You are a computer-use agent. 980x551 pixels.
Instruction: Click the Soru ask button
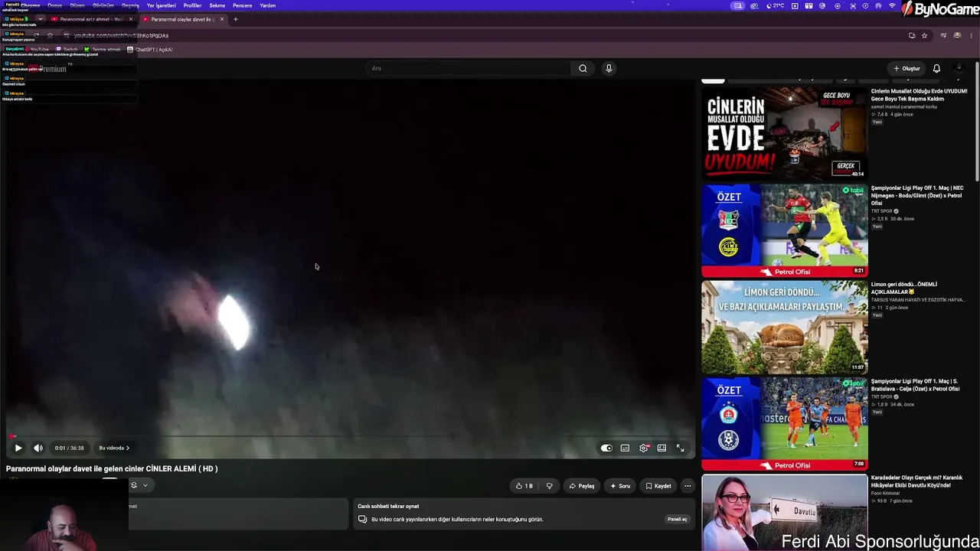pyautogui.click(x=620, y=486)
